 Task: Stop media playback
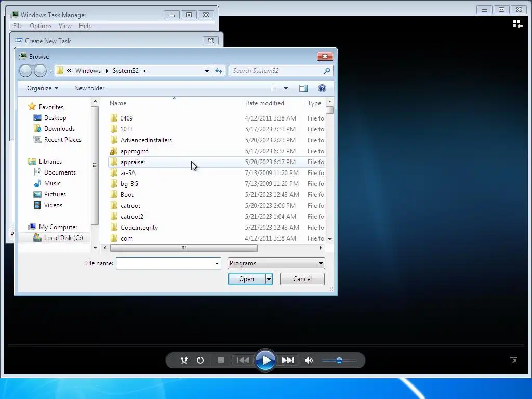point(221,361)
